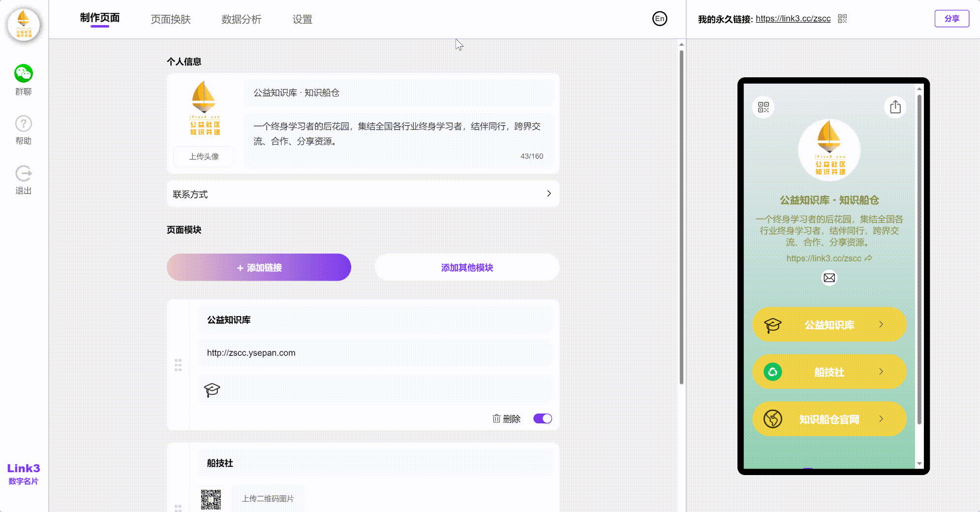Click the 公益知识库 URL input field
980x512 pixels.
(374, 353)
